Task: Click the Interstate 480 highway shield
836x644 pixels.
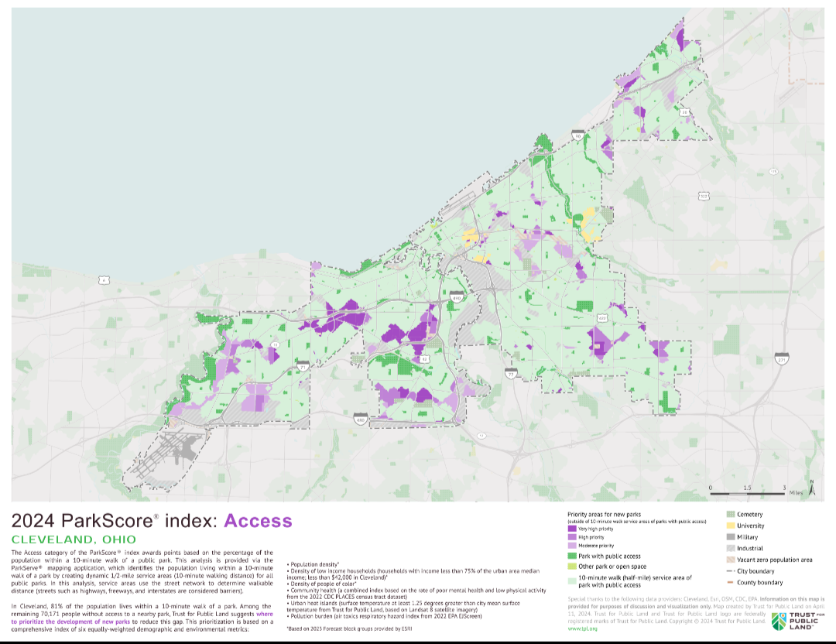Action: pos(361,420)
